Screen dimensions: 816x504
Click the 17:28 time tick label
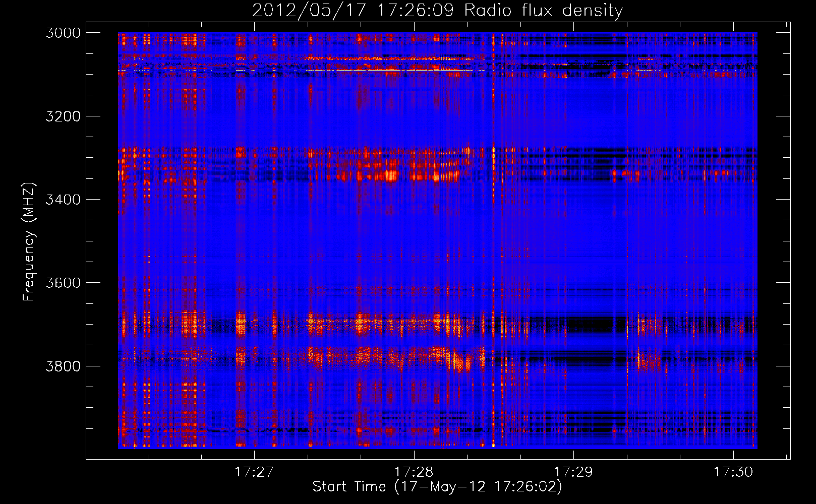[414, 472]
